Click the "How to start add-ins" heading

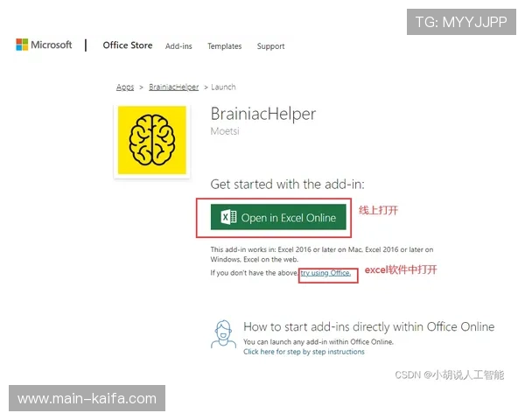tap(368, 326)
